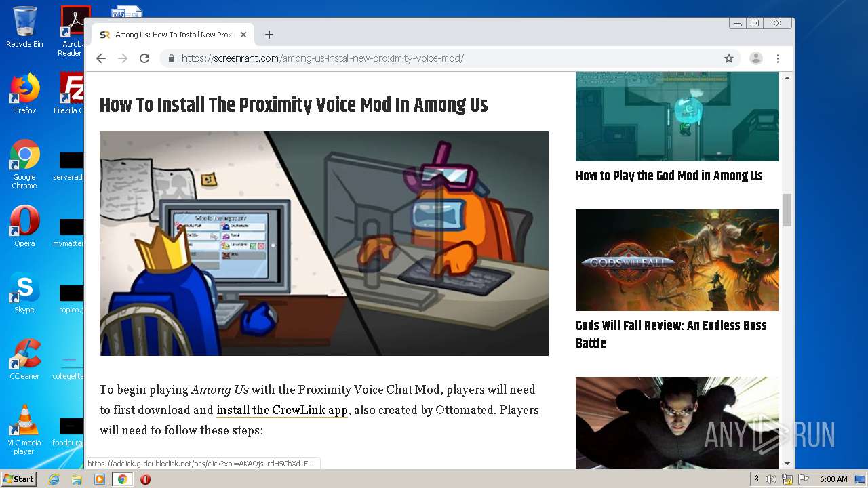Open the collegelite desktop file
The image size is (868, 488).
[x=69, y=365]
